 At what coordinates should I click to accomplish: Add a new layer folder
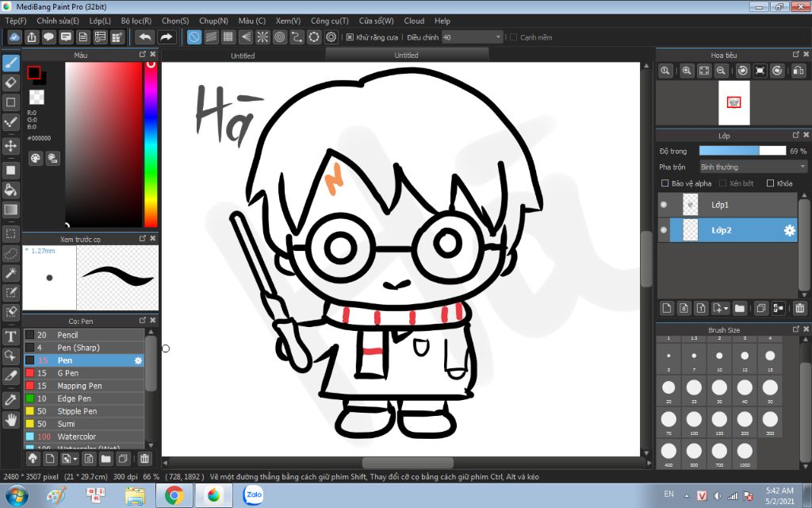[740, 309]
